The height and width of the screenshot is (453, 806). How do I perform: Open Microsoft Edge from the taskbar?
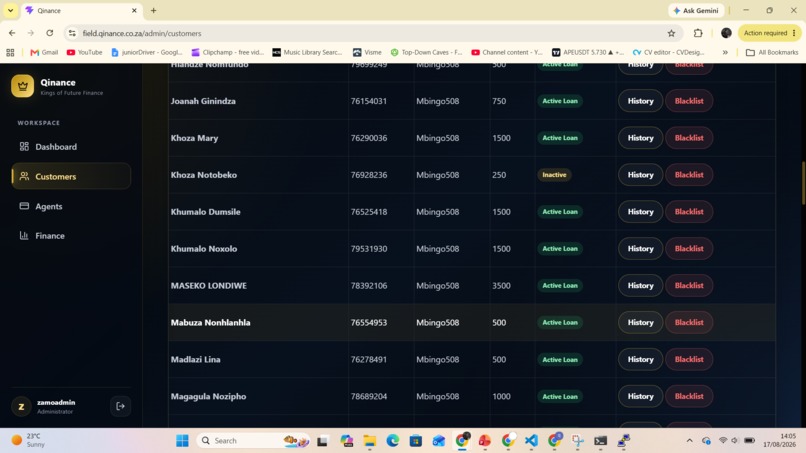(x=393, y=441)
